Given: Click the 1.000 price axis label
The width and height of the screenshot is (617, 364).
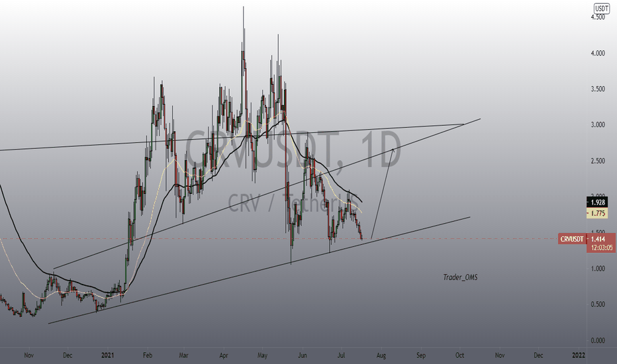Looking at the screenshot, I should coord(598,269).
